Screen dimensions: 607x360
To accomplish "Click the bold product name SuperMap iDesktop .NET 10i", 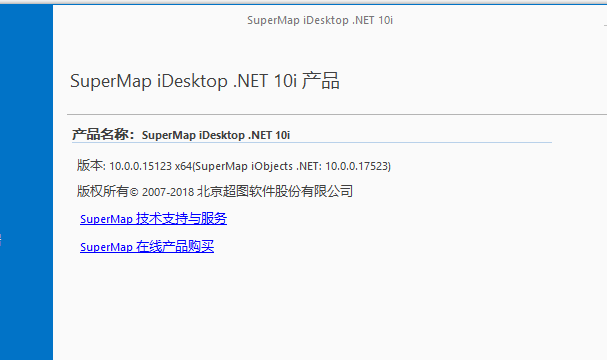I will 216,135.
